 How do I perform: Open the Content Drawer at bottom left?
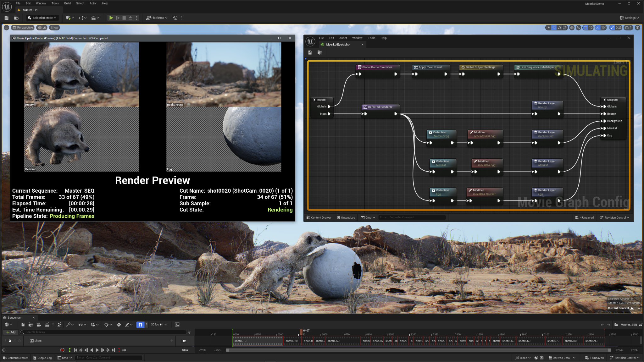click(16, 358)
